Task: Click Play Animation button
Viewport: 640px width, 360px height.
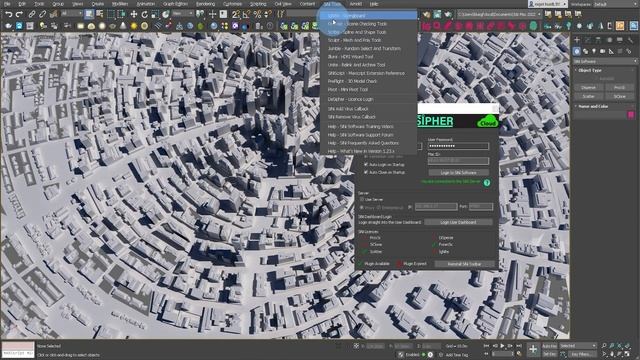Action: coord(502,346)
